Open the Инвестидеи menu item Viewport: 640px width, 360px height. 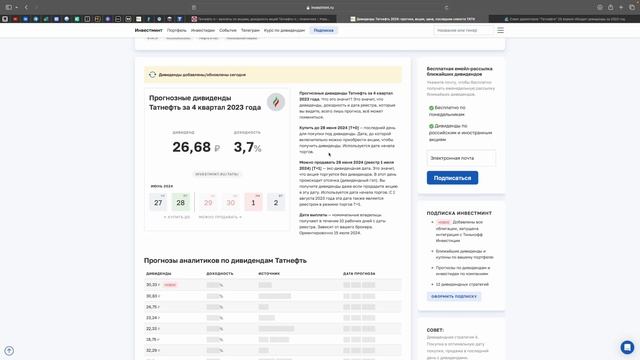point(202,30)
